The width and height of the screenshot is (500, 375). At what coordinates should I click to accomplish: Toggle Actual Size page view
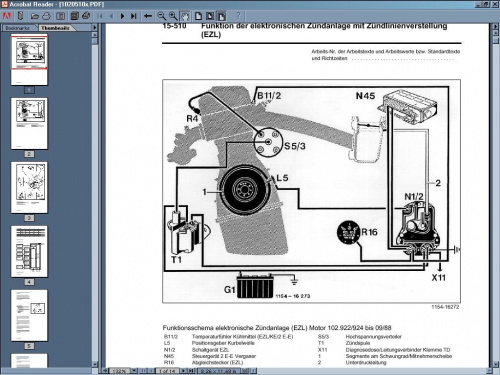[x=198, y=16]
